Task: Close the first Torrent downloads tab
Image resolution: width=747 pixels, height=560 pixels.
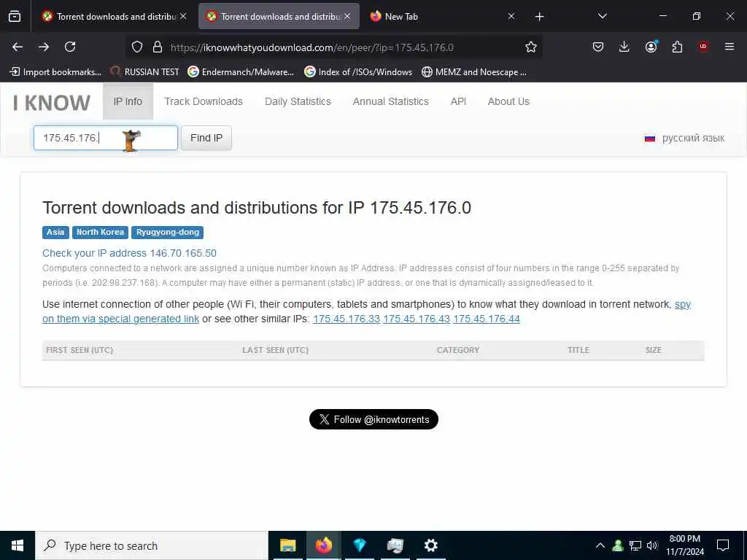Action: click(183, 16)
